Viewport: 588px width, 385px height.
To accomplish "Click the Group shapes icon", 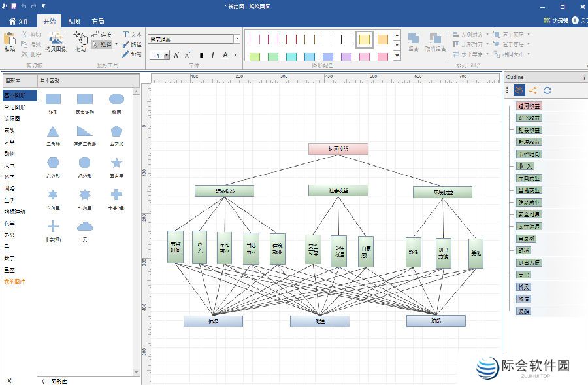I will pos(414,41).
